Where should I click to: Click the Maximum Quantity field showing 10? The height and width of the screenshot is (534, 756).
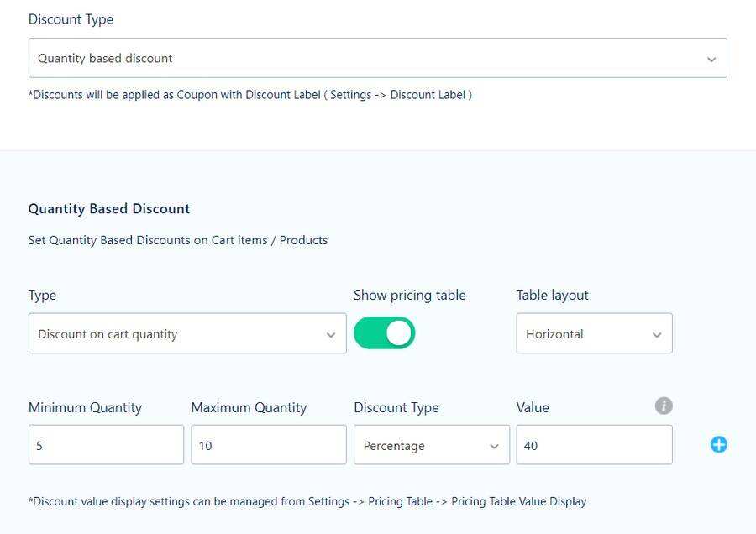[x=268, y=445]
